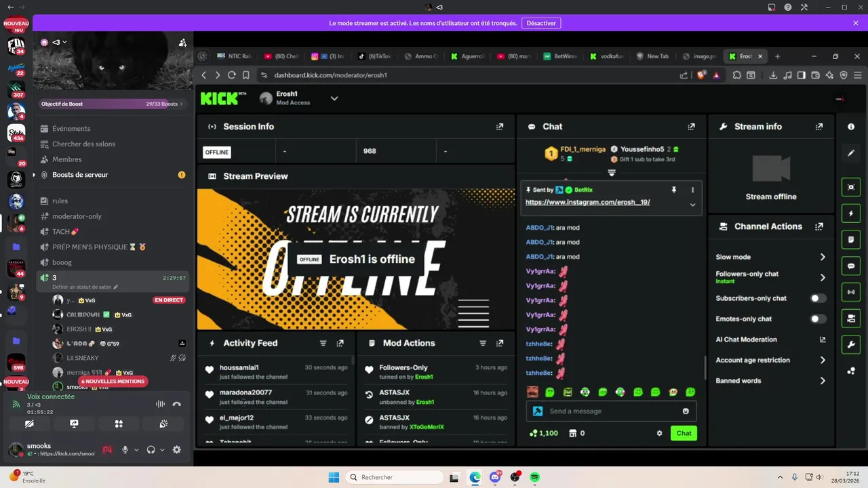Pop out the Session Info panel
868x488 pixels.
(x=500, y=127)
